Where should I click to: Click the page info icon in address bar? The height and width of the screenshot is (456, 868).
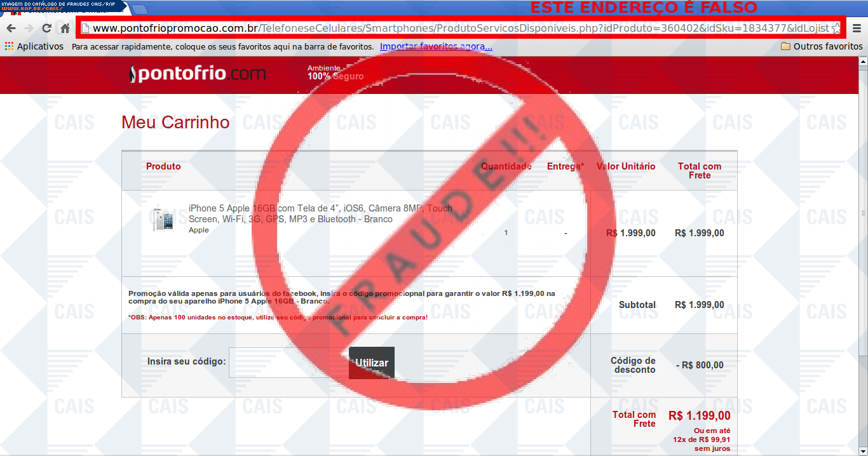pyautogui.click(x=86, y=29)
